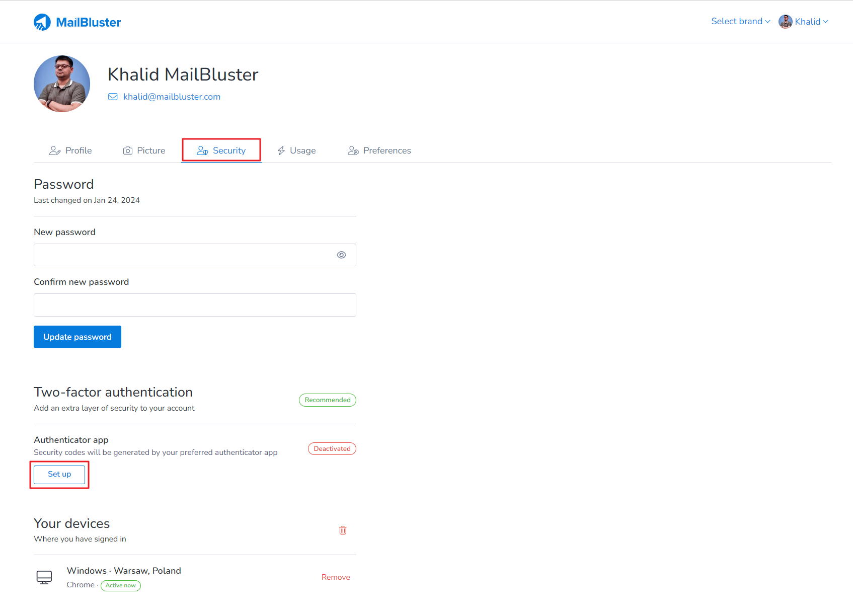Screen dimensions: 853x616
Task: Click Remove next to the Windows device
Action: point(335,577)
